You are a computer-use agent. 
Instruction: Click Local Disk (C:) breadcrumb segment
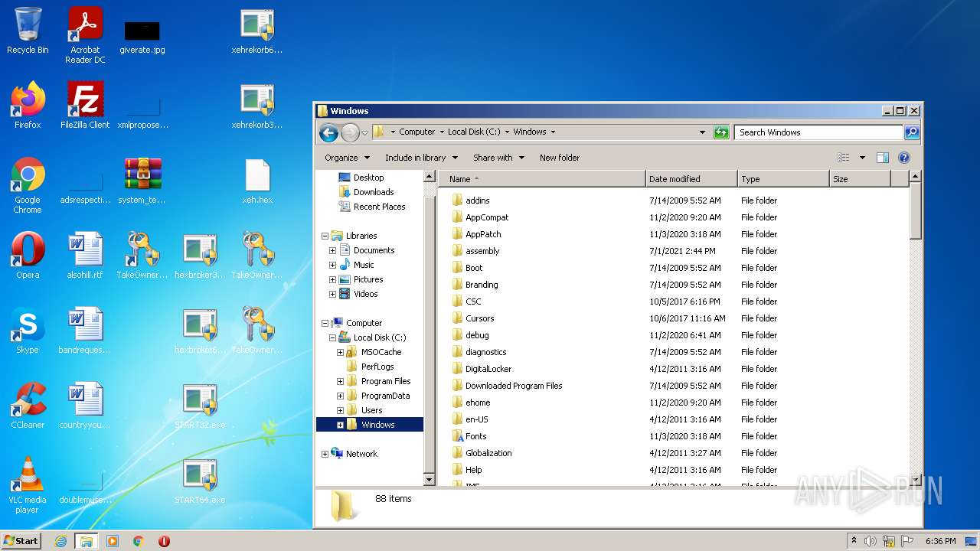pyautogui.click(x=474, y=132)
